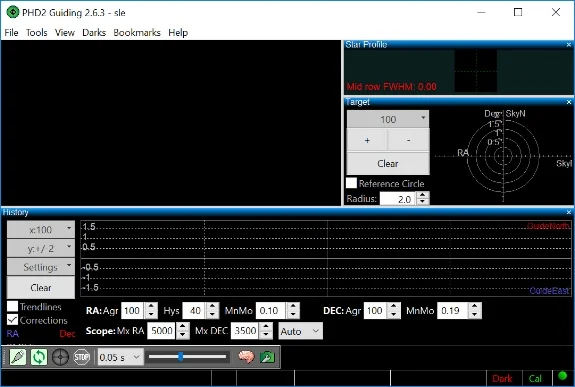Open the Darks menu
This screenshot has width=575, height=387.
point(94,32)
